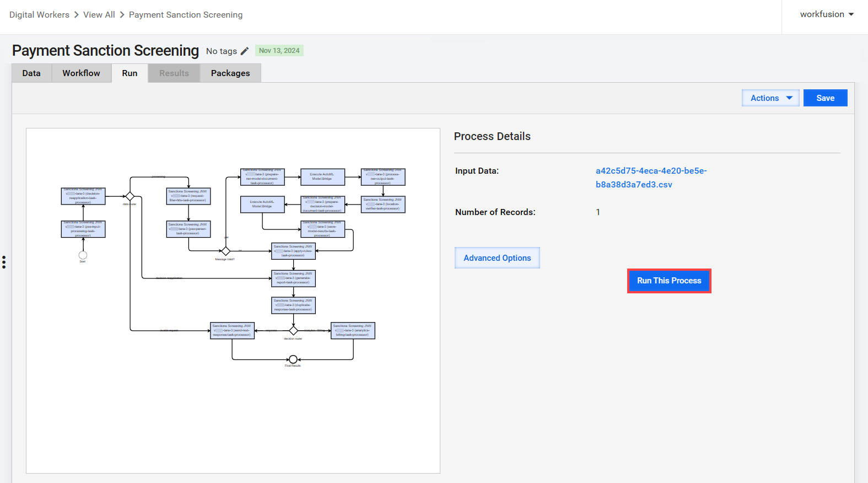Select the process-ner-output task processor node
This screenshot has height=483, width=868.
click(383, 177)
